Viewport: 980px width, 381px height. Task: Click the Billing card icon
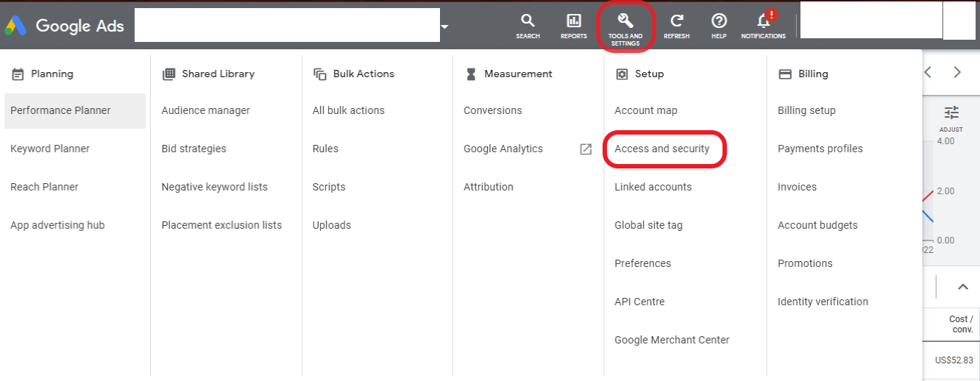point(784,74)
